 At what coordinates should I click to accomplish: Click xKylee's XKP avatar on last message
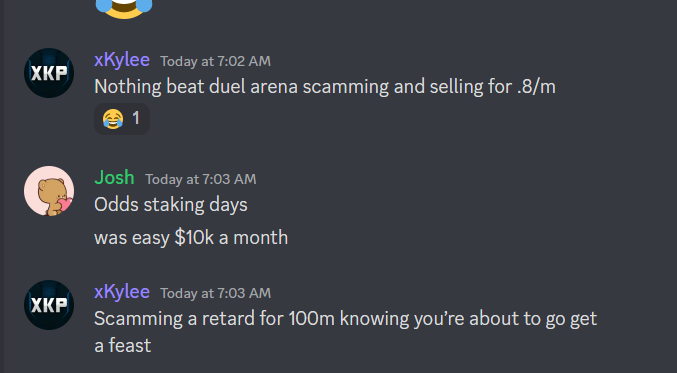[49, 305]
